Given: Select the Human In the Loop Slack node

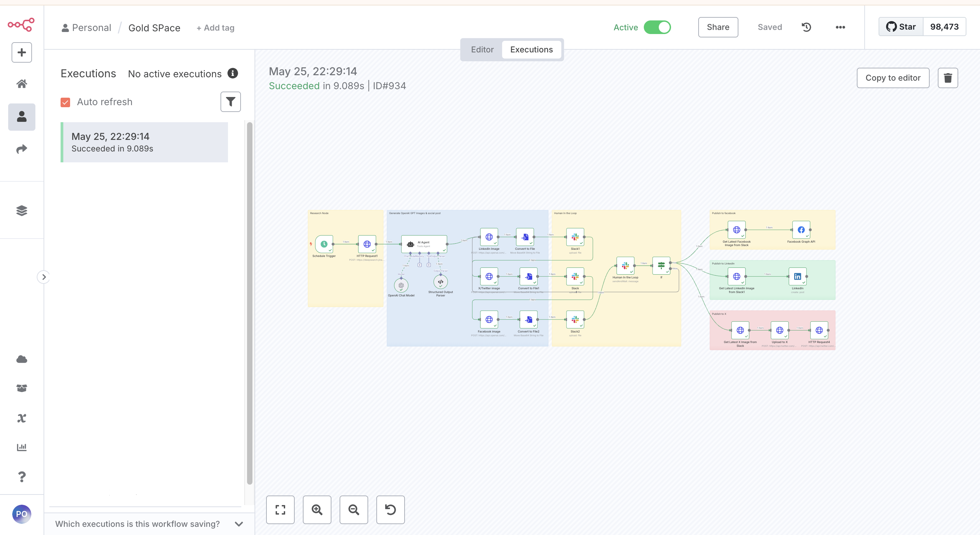Looking at the screenshot, I should (625, 265).
